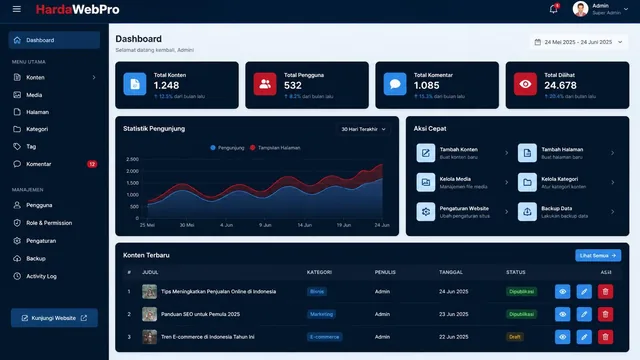The width and height of the screenshot is (640, 360).
Task: Click the Backup Data download icon
Action: pos(527,212)
